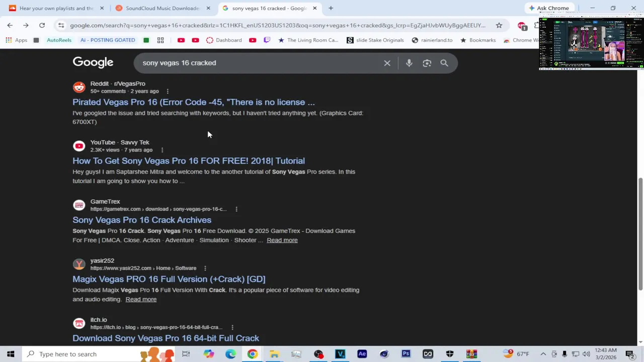Click the Ask Chrome button
Viewport: 644px width, 362px height.
click(548, 8)
